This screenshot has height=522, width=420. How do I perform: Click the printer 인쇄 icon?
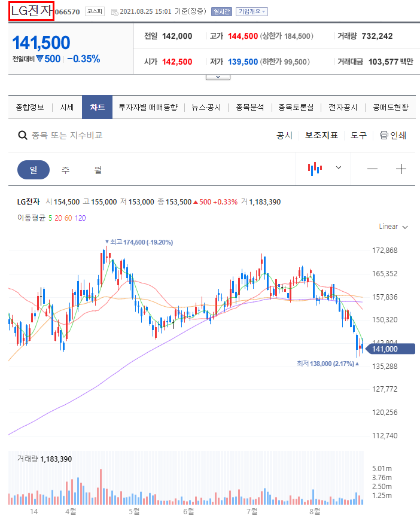click(x=392, y=135)
